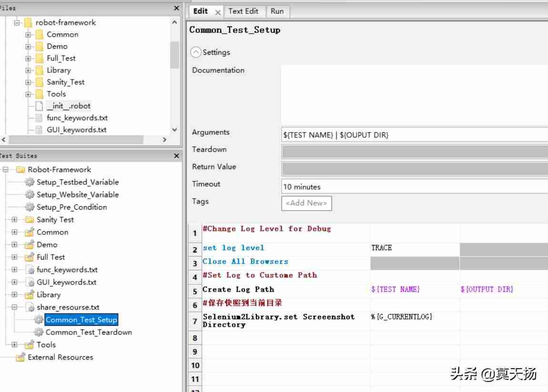Click Add New tag button
The image size is (548, 392).
307,203
